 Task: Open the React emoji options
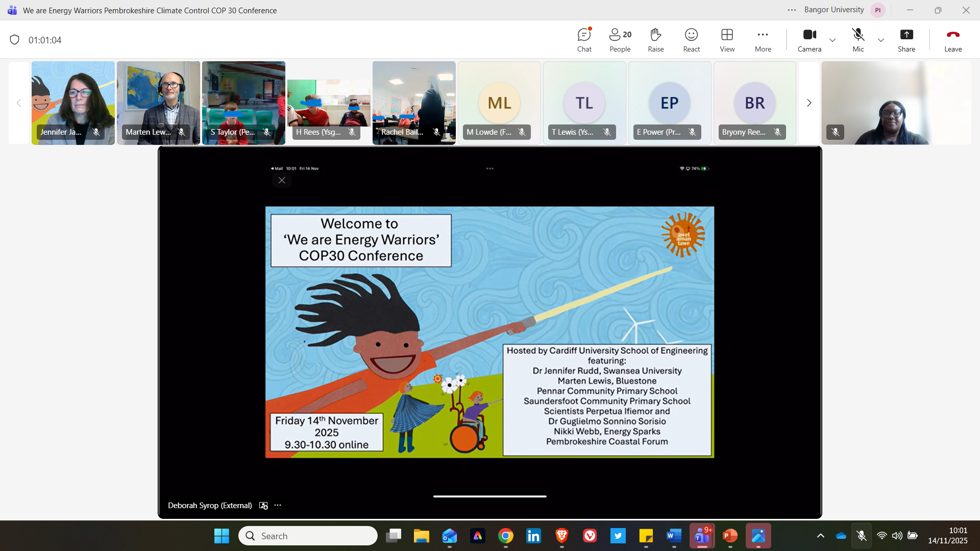click(692, 40)
